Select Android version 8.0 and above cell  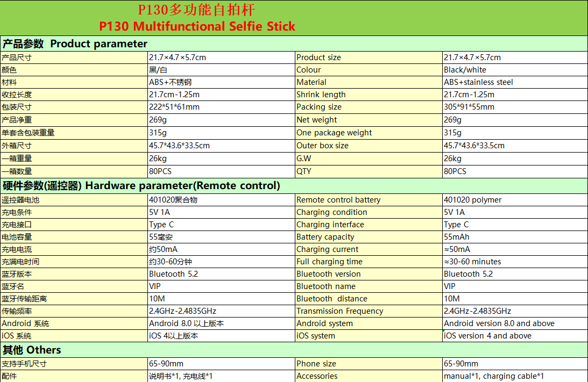(x=515, y=323)
